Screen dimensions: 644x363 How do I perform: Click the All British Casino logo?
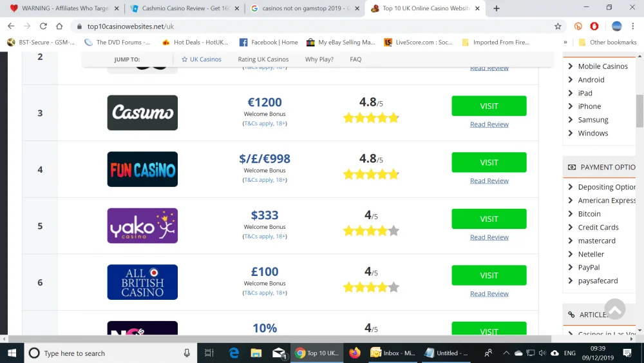(x=142, y=282)
